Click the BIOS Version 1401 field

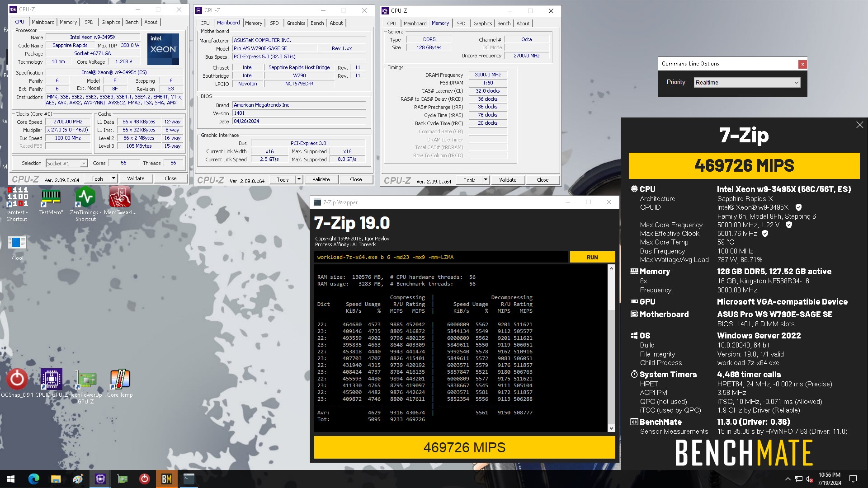(x=299, y=113)
